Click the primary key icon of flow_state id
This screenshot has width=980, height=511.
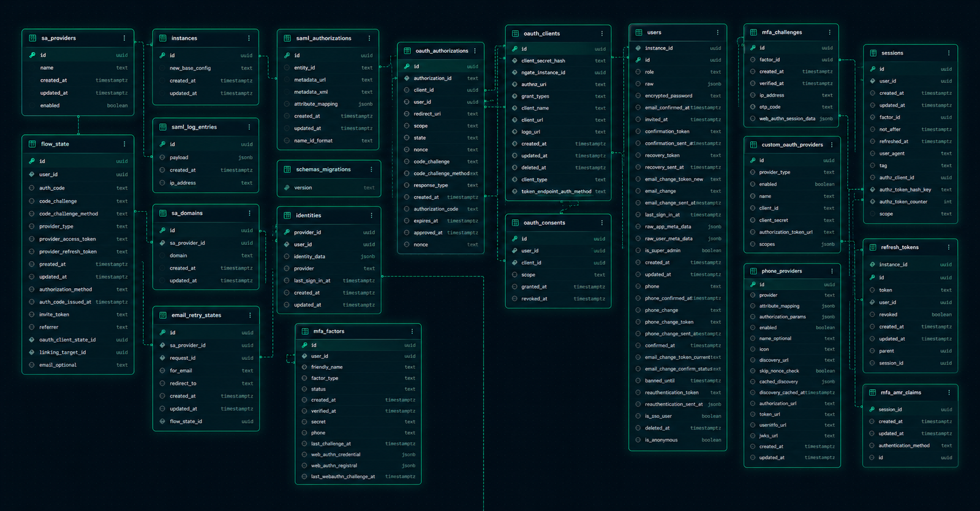click(x=32, y=161)
